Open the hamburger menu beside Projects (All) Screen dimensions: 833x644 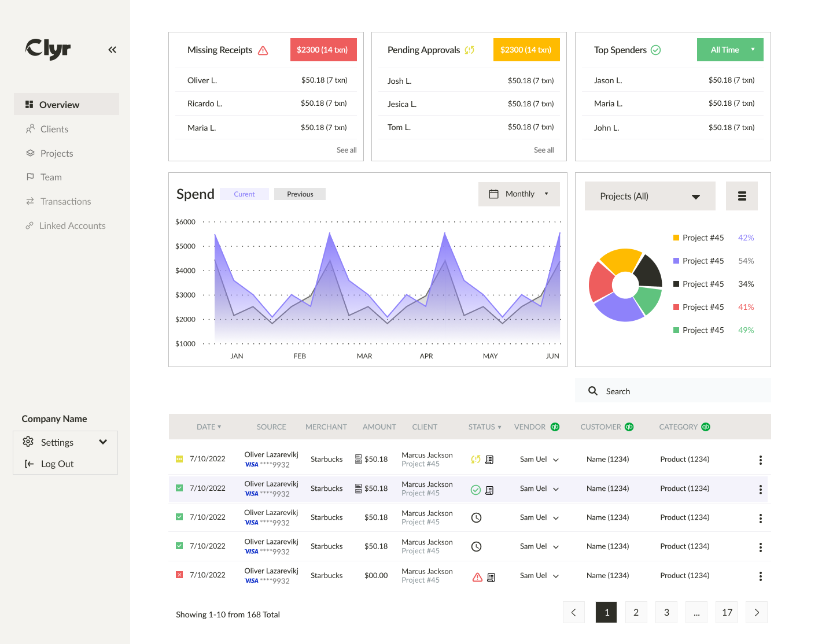pos(742,196)
